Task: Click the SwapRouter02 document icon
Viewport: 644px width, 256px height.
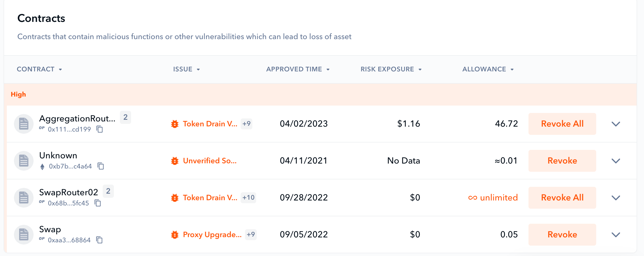Action: [x=24, y=198]
